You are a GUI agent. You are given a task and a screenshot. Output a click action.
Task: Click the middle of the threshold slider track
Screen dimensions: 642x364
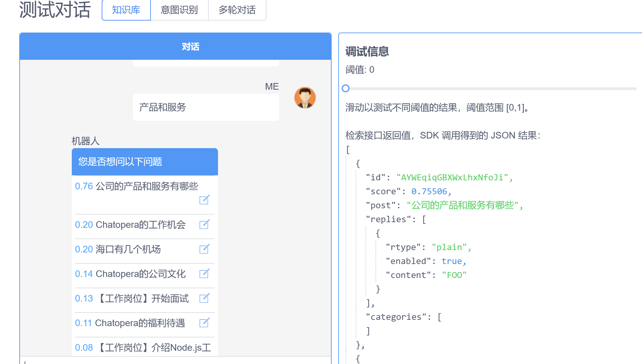[x=491, y=89]
